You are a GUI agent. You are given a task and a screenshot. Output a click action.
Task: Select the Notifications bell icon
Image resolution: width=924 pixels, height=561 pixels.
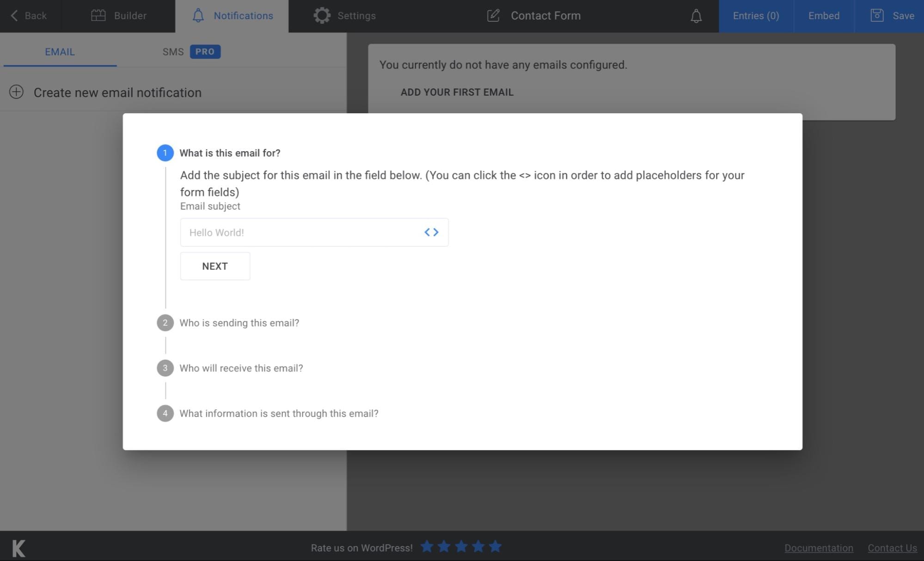(x=198, y=15)
